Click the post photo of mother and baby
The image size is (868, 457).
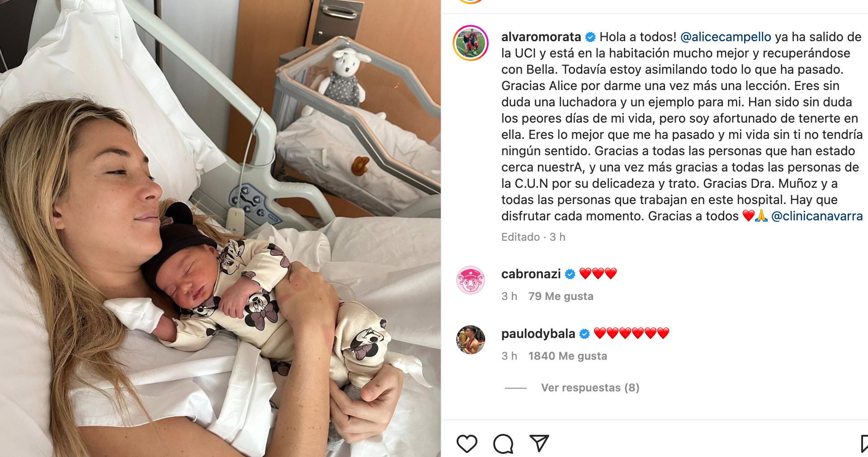220,228
